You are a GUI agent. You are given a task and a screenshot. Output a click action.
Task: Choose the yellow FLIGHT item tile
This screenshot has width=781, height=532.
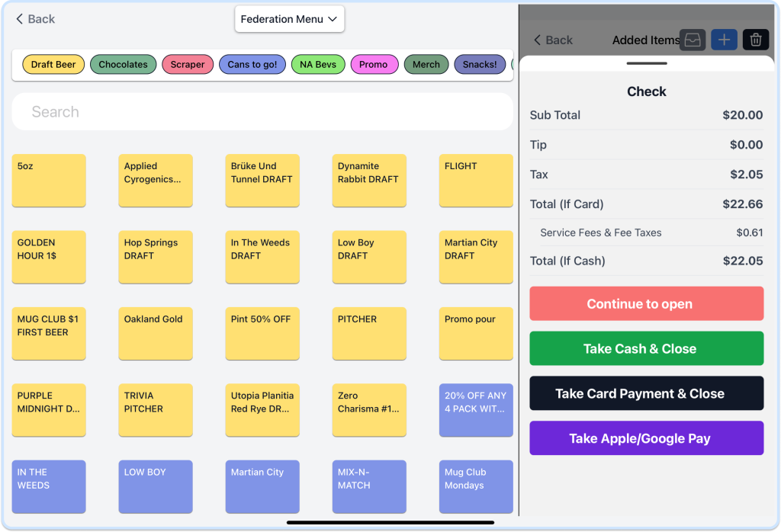(x=476, y=181)
